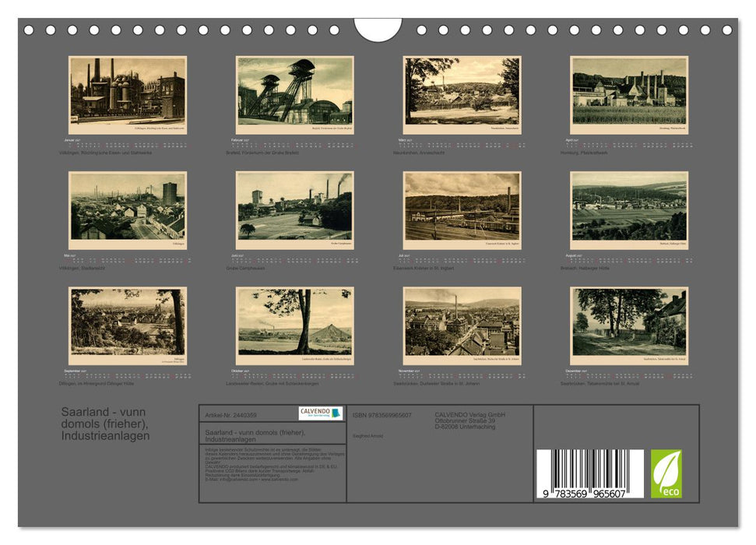Click the 'CALVENDO Verlag GmbH' address block
756x545 pixels.
[x=470, y=420]
